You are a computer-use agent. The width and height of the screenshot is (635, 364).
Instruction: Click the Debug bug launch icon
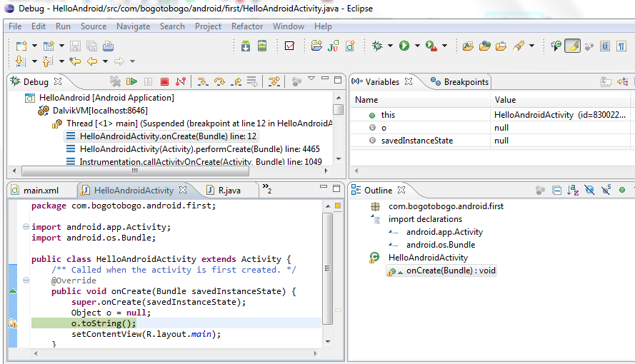(x=377, y=46)
